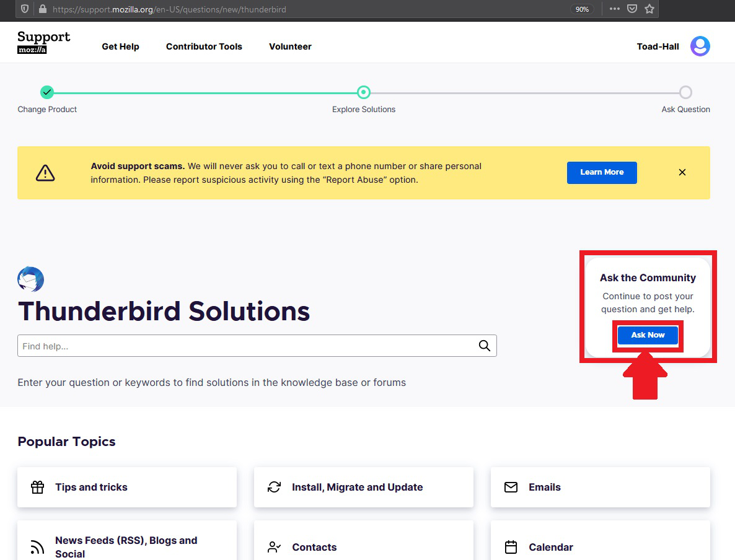
Task: Click the Learn More button
Action: point(602,172)
